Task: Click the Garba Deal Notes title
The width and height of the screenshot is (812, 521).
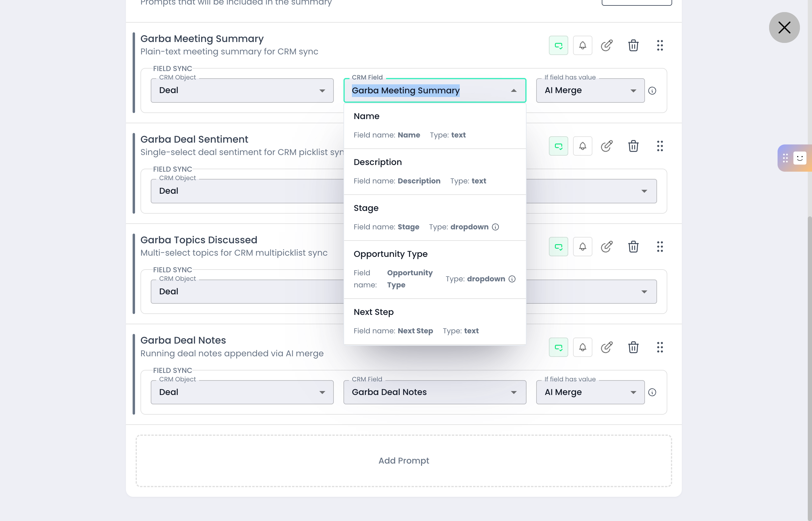Action: tap(183, 340)
